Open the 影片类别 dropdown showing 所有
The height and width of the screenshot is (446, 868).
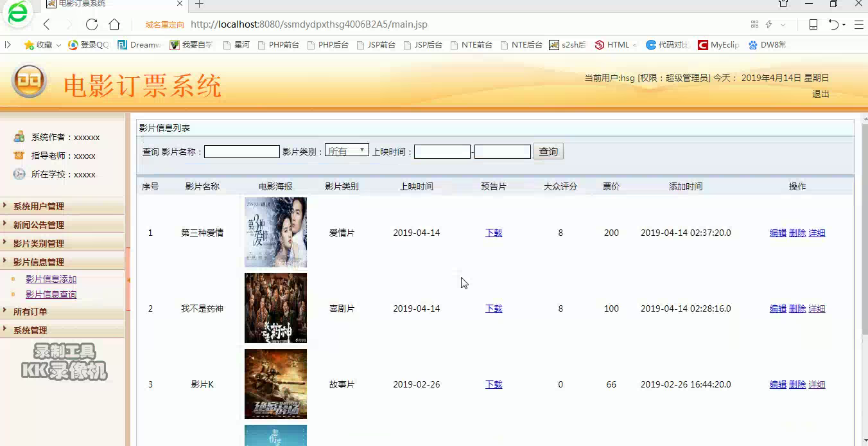click(x=347, y=150)
